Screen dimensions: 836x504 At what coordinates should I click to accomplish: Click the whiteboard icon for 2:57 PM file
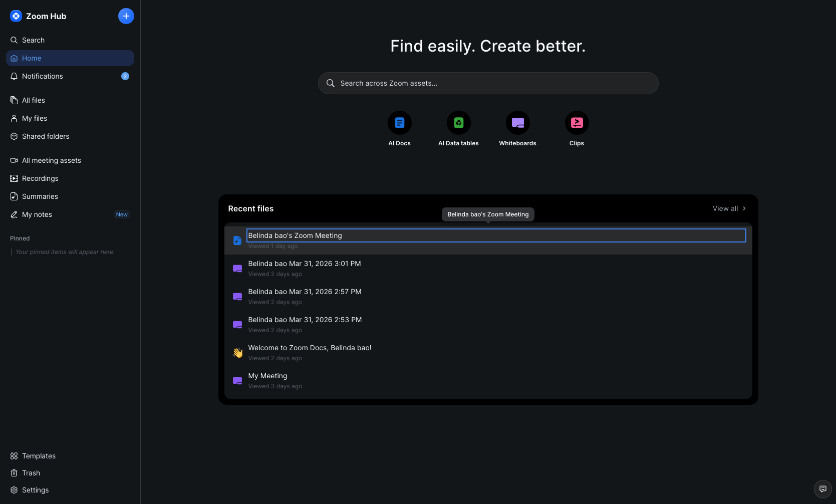tap(237, 297)
